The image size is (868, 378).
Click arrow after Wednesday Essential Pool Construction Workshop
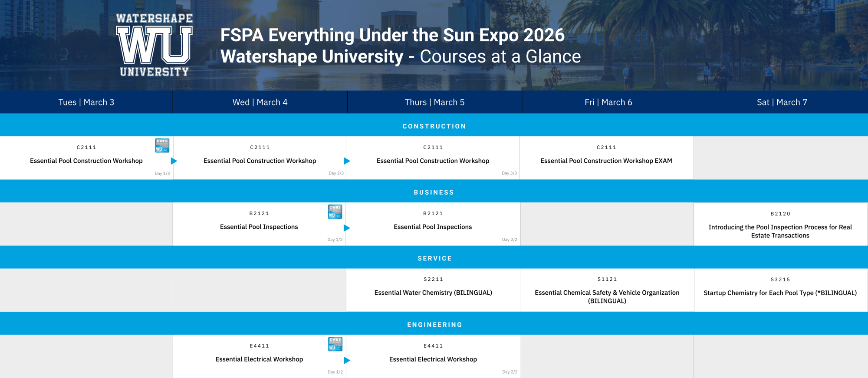click(347, 161)
